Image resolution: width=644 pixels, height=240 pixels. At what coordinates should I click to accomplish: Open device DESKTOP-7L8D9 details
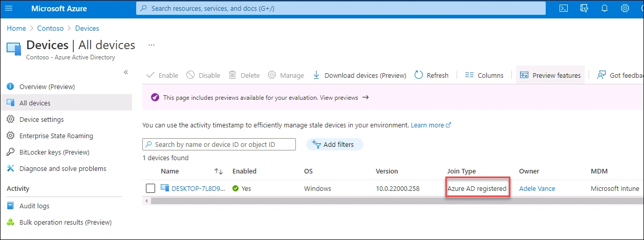[x=198, y=188]
